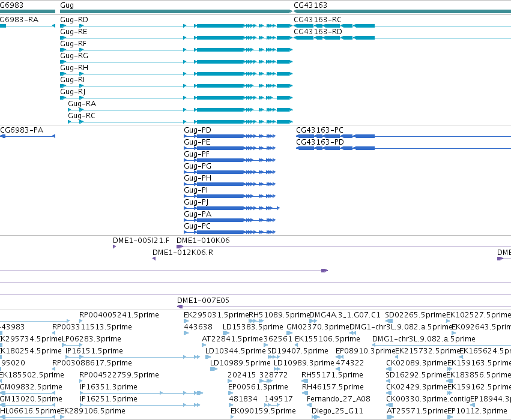Click the RP003311513.5prime EST label

(x=92, y=327)
